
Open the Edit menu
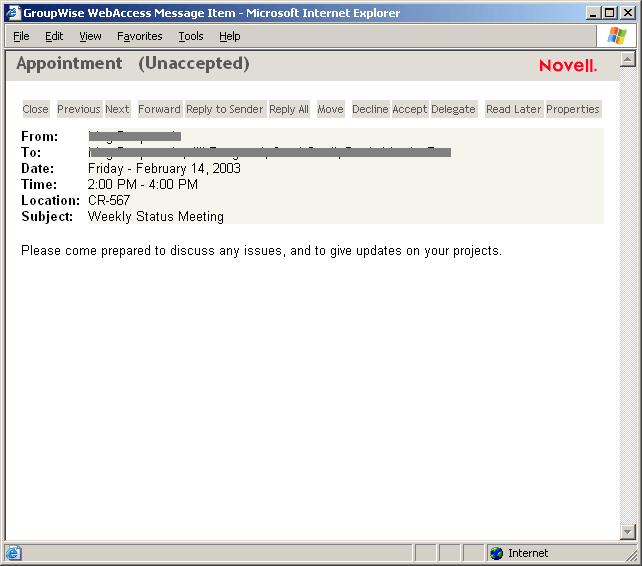[x=54, y=36]
